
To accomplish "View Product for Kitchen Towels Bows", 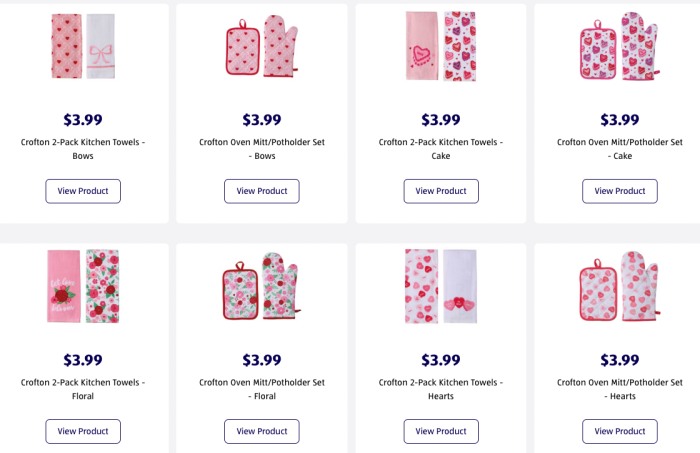I will [83, 191].
